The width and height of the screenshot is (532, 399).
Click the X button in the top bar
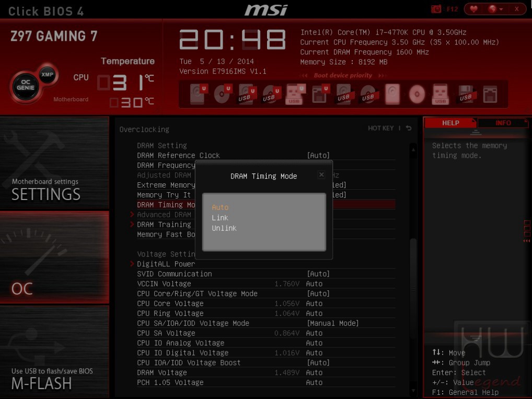[x=516, y=9]
